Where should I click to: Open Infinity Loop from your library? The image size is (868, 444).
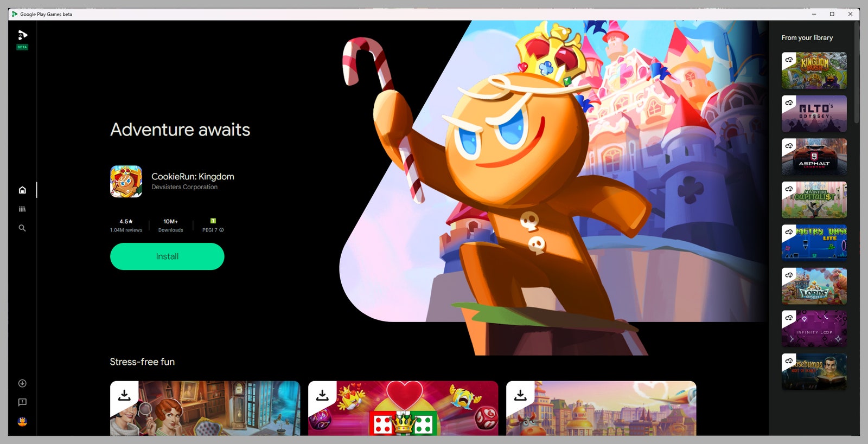pos(814,329)
